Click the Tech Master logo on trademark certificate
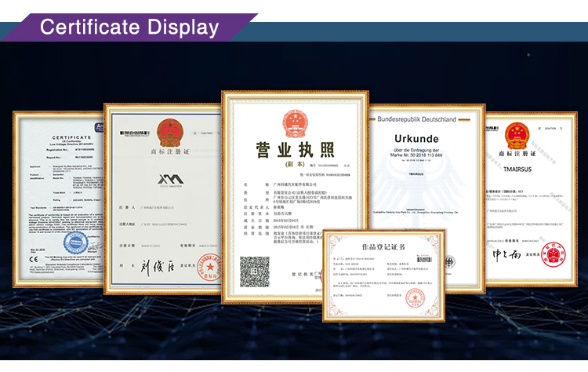Viewport: 588px width, 372px height. (x=171, y=181)
